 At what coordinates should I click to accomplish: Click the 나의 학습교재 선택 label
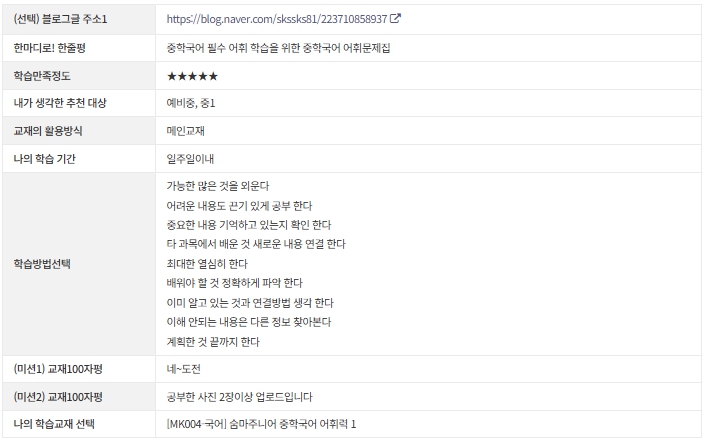pyautogui.click(x=55, y=424)
